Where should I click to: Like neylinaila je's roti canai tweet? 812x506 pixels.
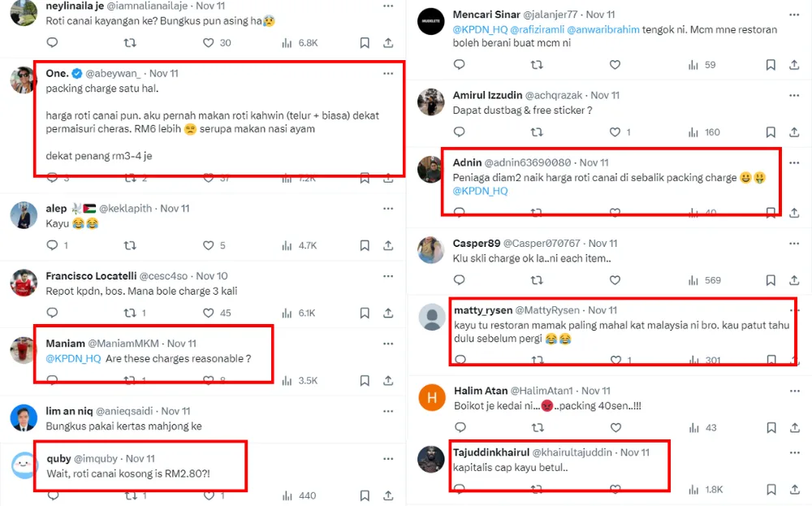(x=209, y=42)
